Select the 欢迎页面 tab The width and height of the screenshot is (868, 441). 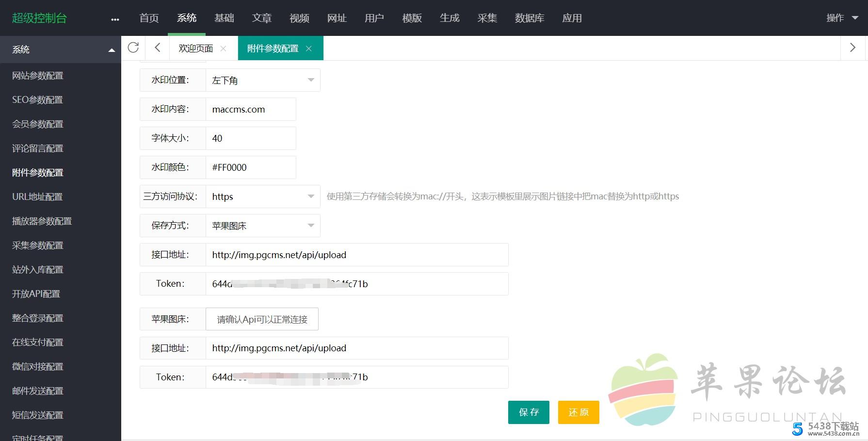coord(195,49)
